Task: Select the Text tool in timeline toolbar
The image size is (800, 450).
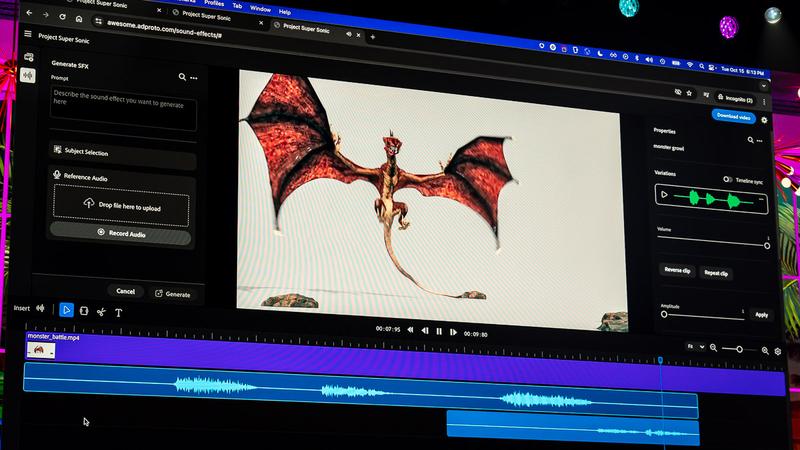Action: [118, 313]
